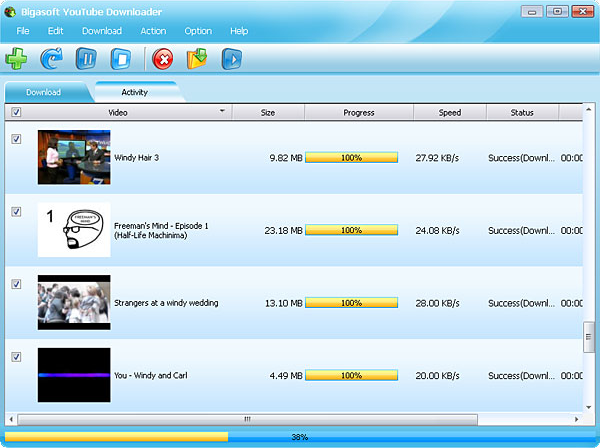Click the horizontal scrollbar left arrow

point(11,419)
